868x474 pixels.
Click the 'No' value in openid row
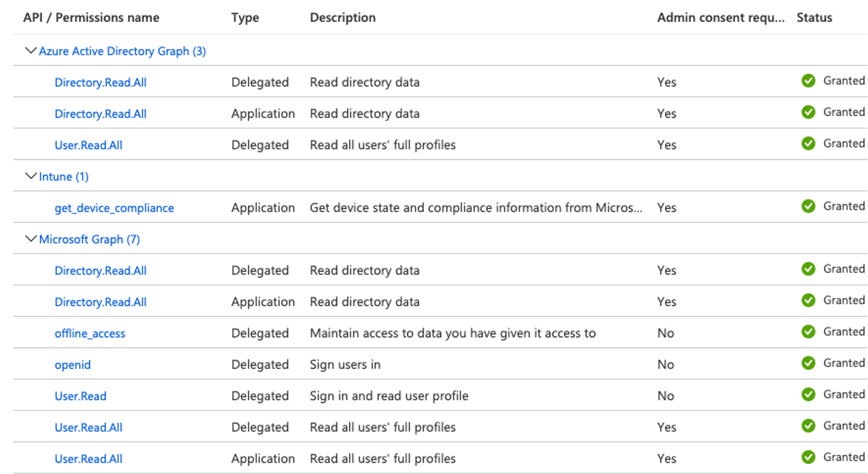[666, 364]
